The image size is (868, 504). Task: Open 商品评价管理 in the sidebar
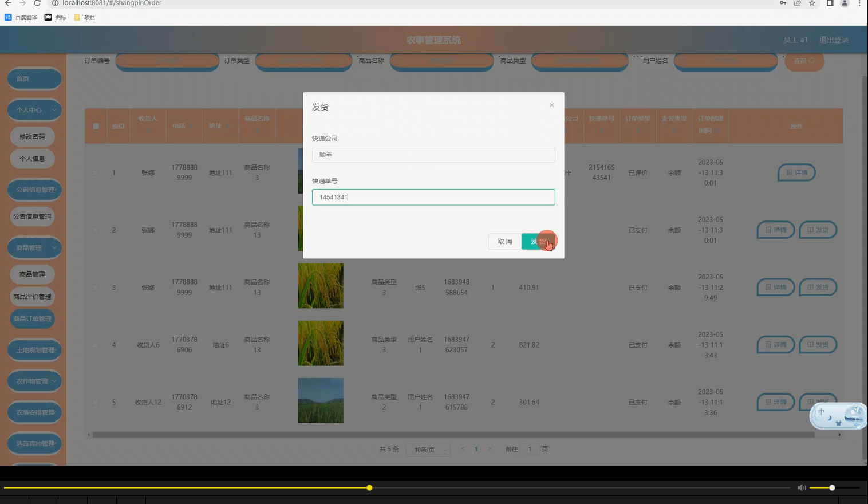coord(33,297)
